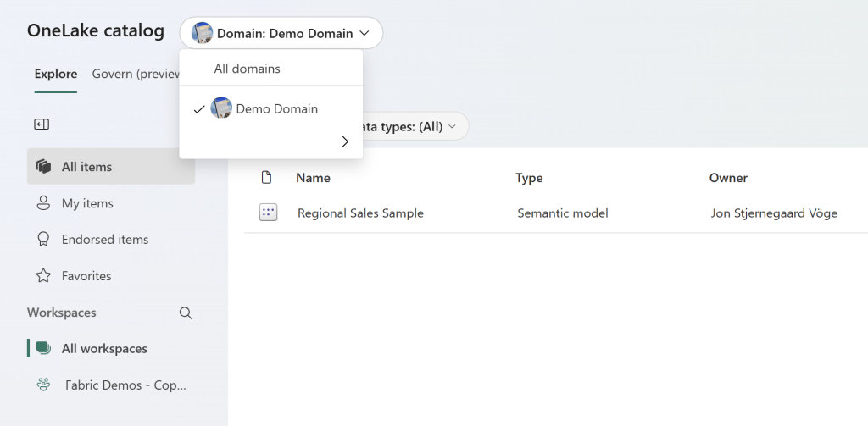This screenshot has width=868, height=426.
Task: Click the My items person icon
Action: coord(43,203)
